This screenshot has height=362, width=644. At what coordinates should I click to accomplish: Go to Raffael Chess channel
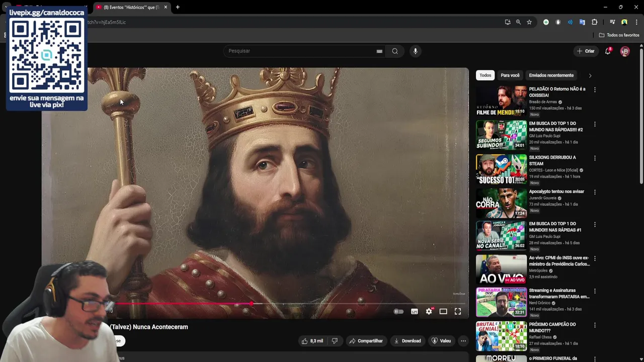(541, 337)
